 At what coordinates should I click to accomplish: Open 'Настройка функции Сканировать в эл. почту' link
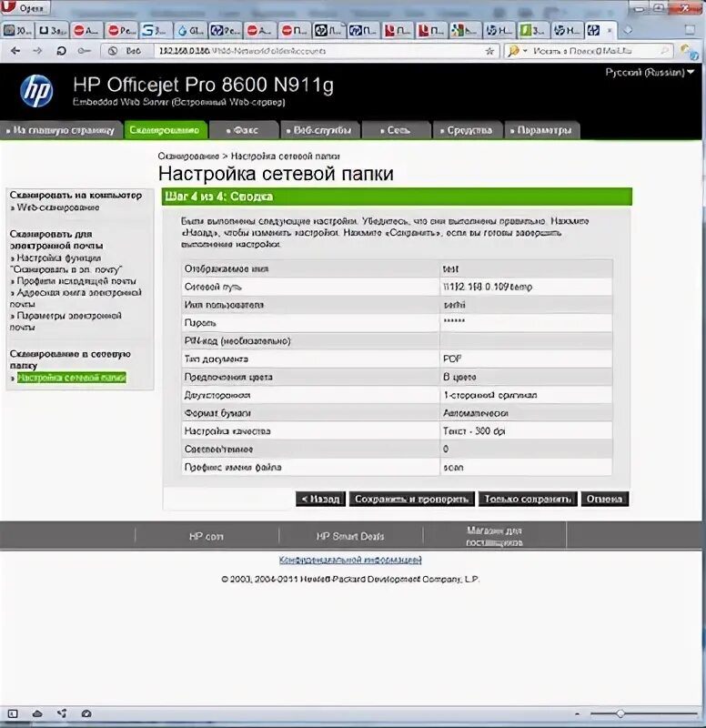point(66,264)
